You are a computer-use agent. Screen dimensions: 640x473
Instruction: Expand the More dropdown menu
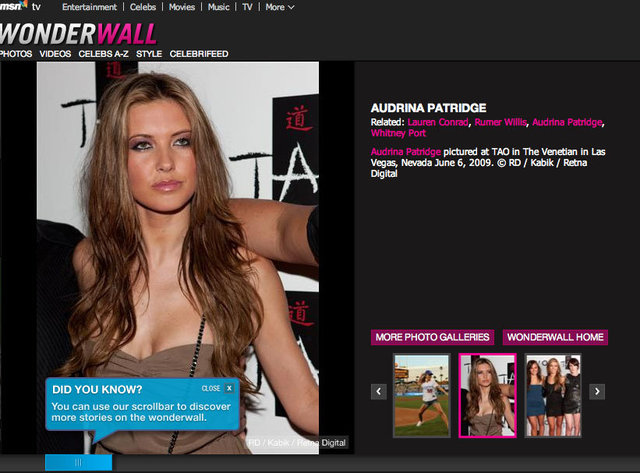point(280,7)
